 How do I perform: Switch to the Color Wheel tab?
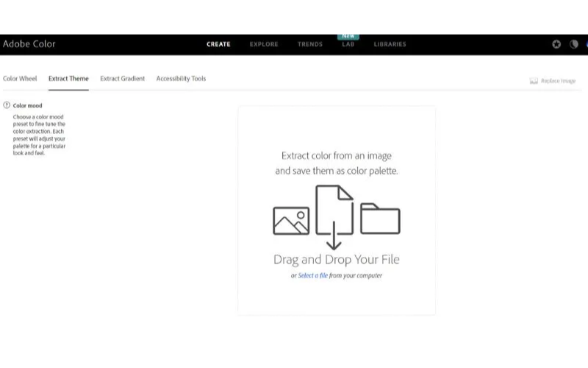pyautogui.click(x=20, y=79)
